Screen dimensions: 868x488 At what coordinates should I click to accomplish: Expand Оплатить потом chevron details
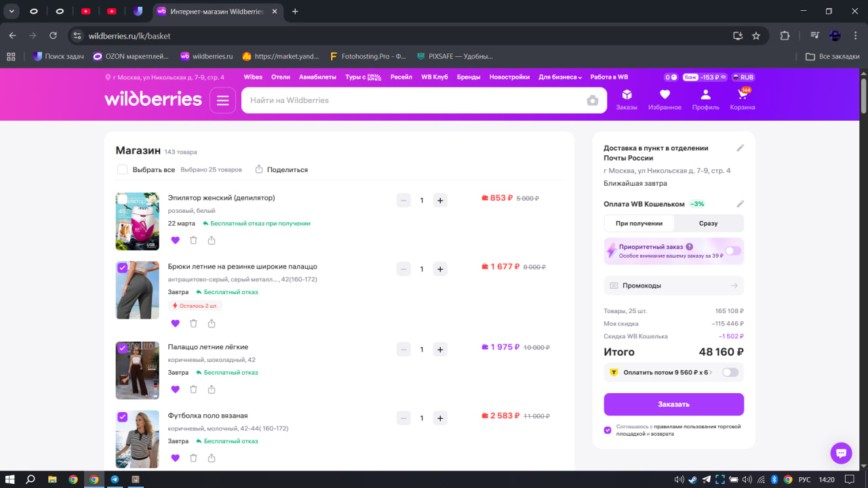point(711,372)
